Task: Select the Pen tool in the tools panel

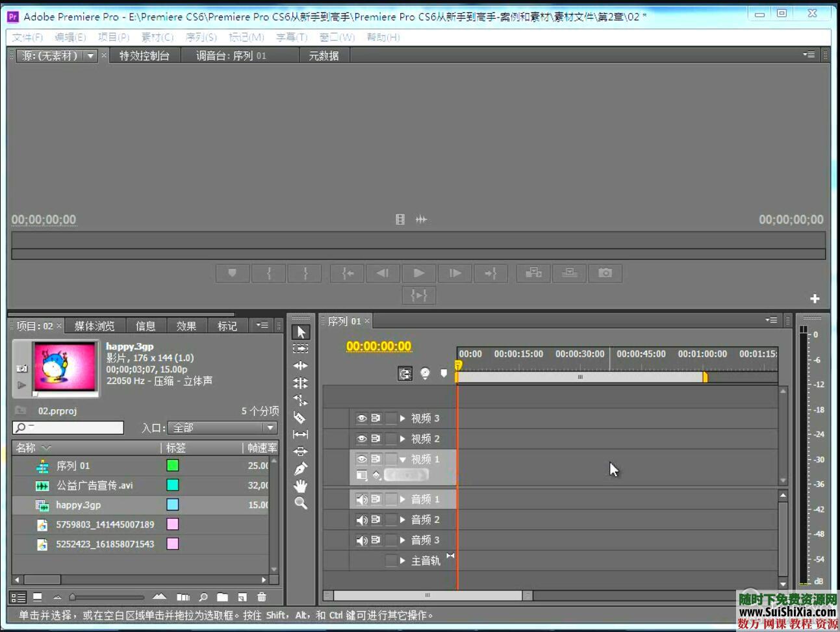Action: click(x=300, y=467)
